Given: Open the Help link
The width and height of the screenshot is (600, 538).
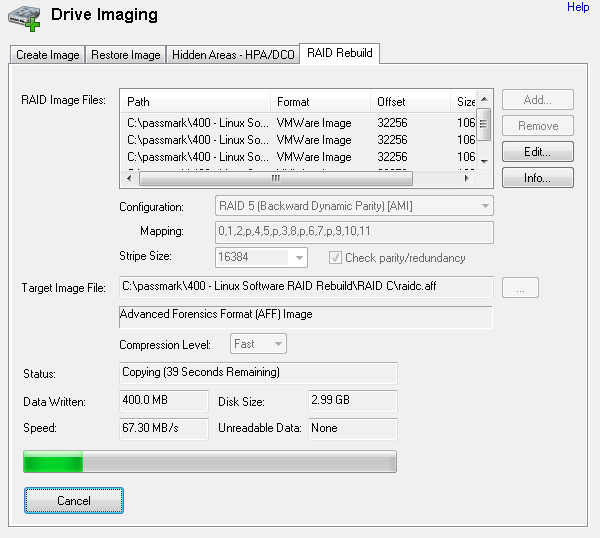Looking at the screenshot, I should pos(578,7).
